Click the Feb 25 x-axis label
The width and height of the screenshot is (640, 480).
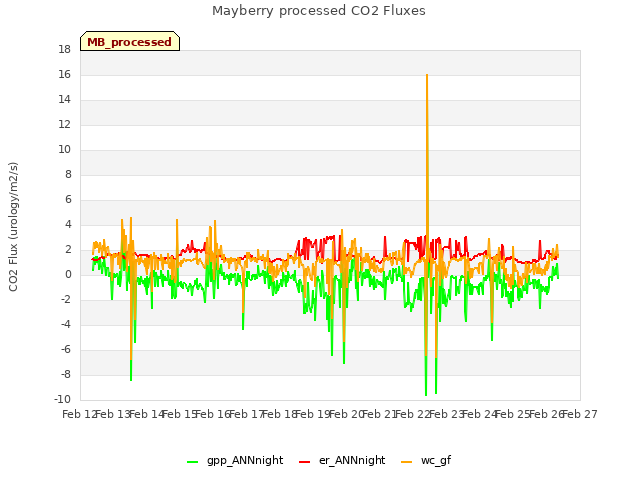[513, 415]
